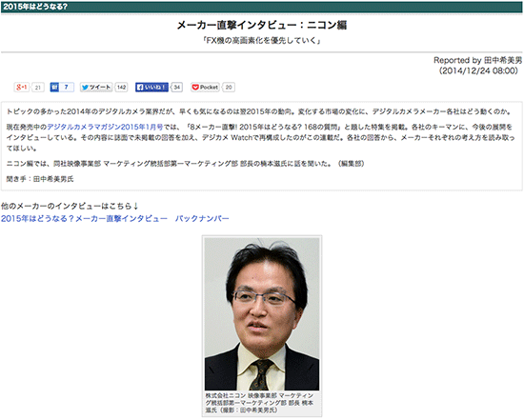
Task: Save the article using the Pocket button
Action: pyautogui.click(x=205, y=88)
